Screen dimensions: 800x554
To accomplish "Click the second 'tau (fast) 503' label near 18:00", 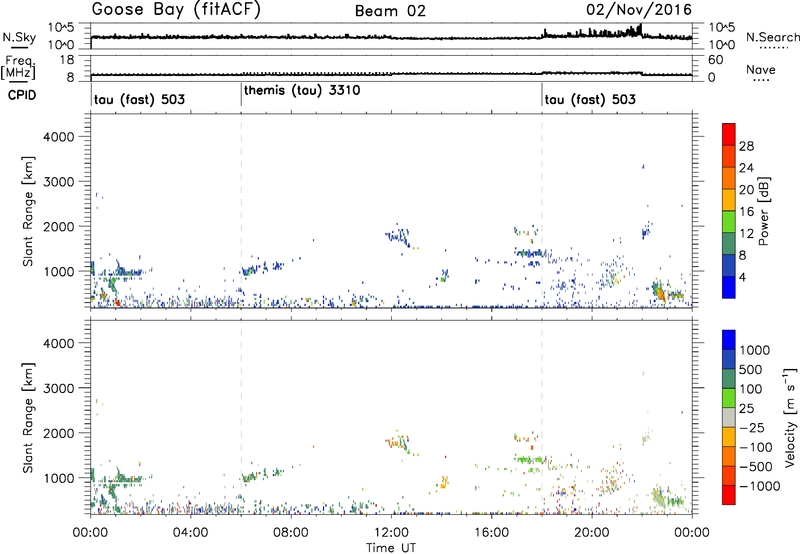I will point(590,99).
